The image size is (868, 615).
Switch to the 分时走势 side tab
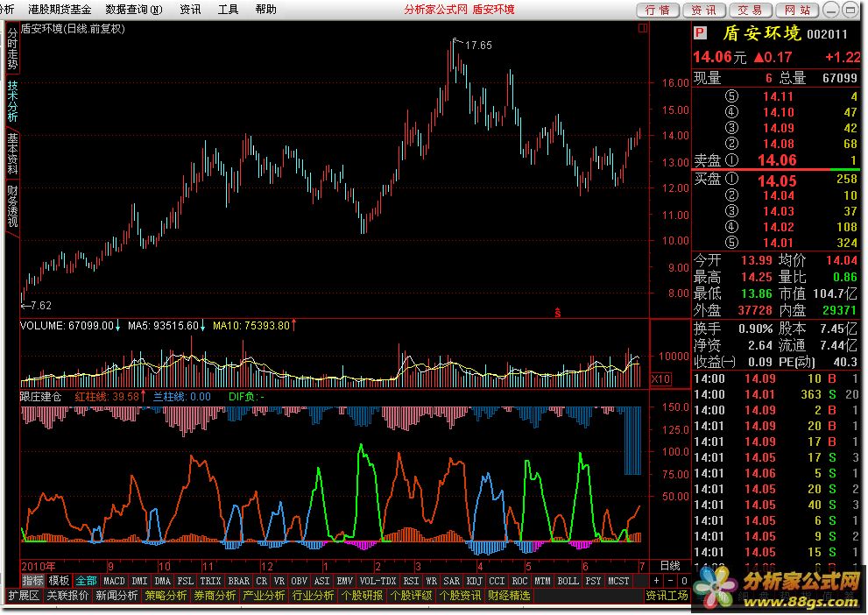12,49
